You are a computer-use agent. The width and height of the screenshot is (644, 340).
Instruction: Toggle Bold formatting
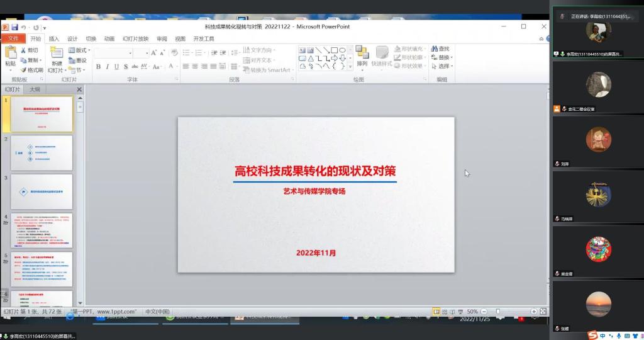(x=98, y=67)
